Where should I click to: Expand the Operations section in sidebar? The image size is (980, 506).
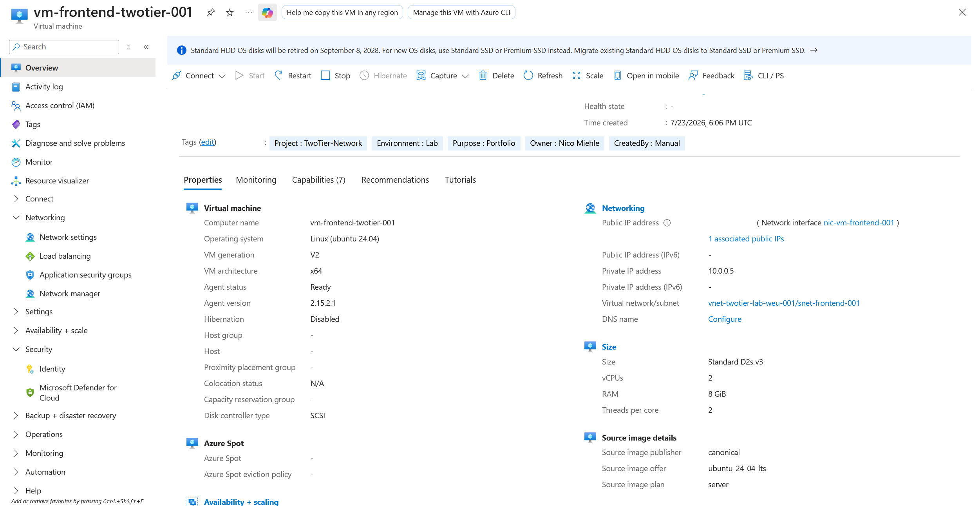coord(16,435)
